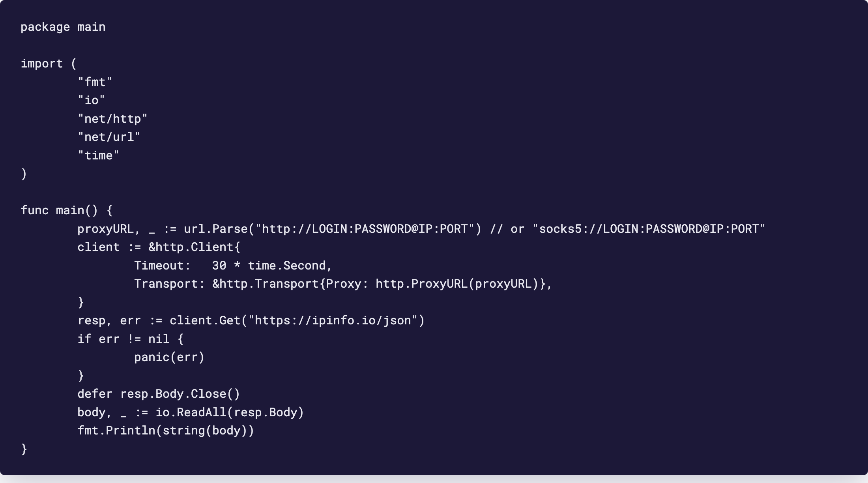Click the socks5 proxy comment text
This screenshot has width=868, height=483.
tap(627, 229)
